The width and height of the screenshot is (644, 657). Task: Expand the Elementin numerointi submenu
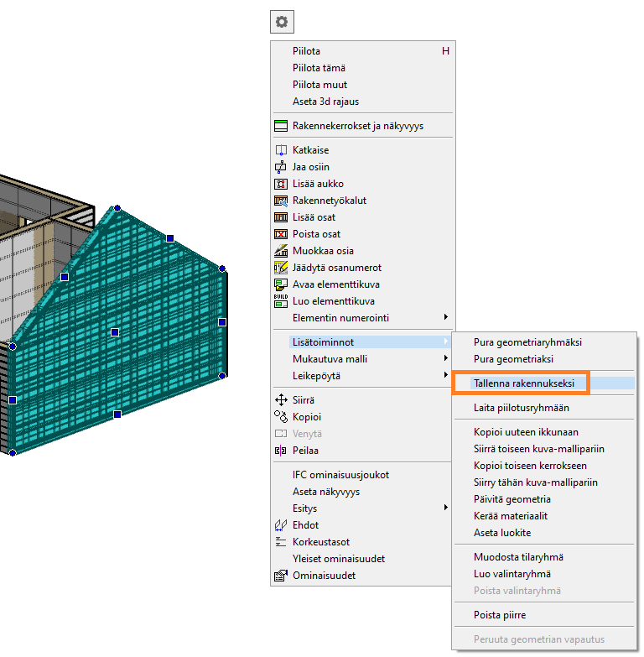[x=445, y=318]
